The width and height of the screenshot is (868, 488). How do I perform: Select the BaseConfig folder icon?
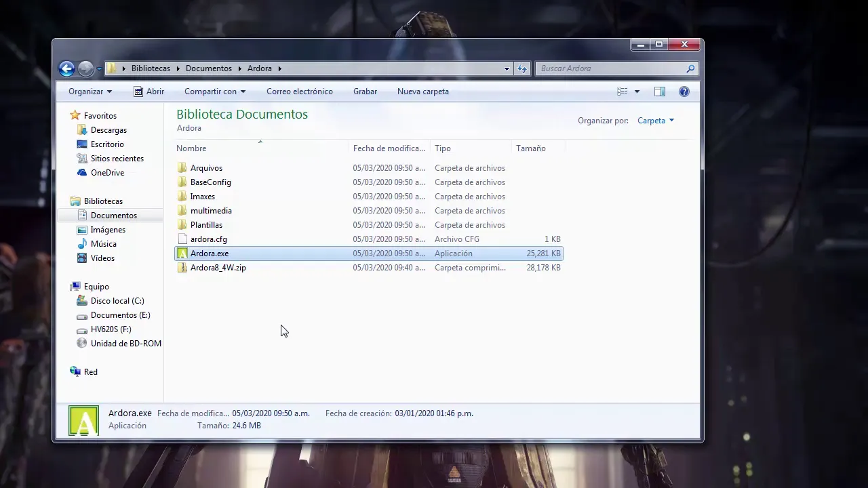[x=182, y=182]
